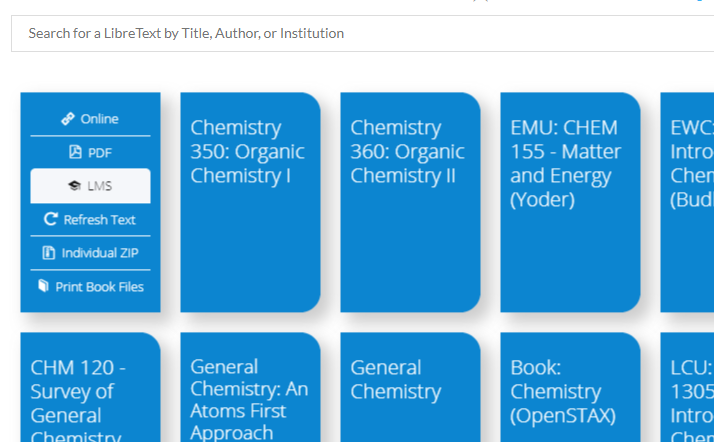Open the LCU 1305 chemistry card
This screenshot has height=442, width=714.
[x=690, y=390]
